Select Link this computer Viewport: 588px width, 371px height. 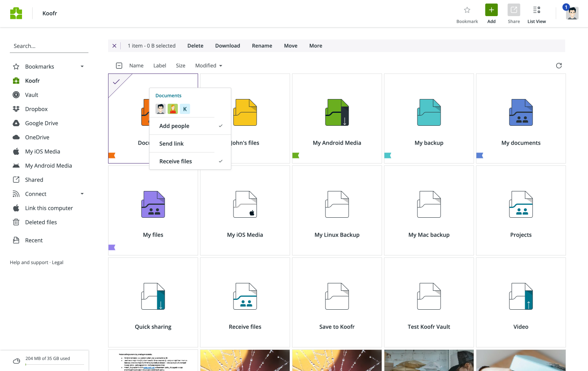click(49, 208)
